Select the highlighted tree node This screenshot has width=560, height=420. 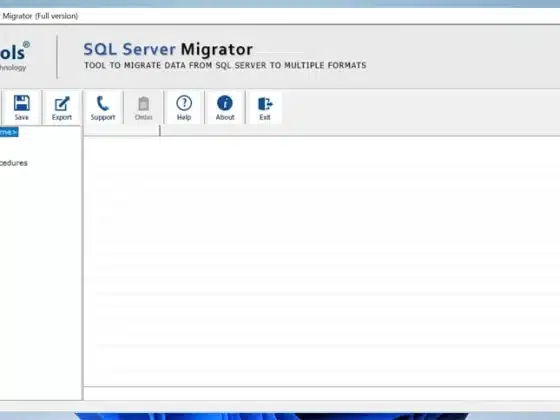point(9,132)
